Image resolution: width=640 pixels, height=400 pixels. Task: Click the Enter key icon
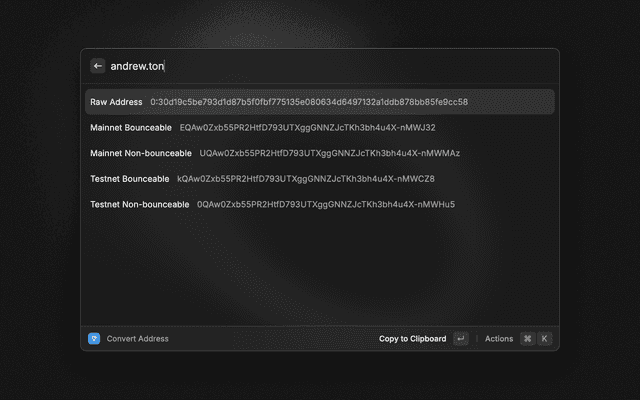pos(461,339)
